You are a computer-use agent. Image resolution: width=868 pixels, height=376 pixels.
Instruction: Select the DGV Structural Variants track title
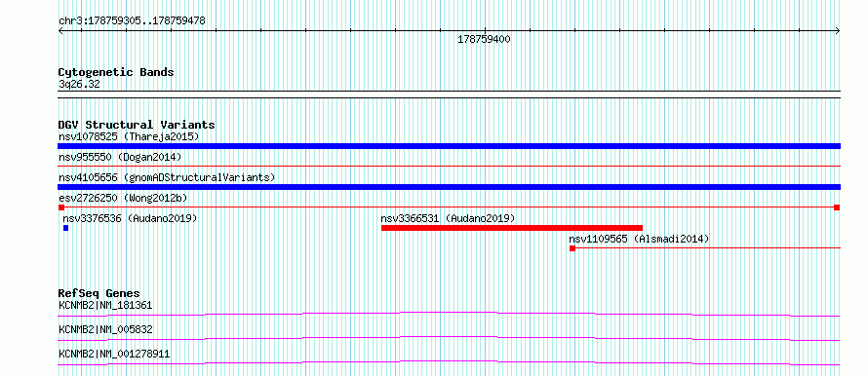click(137, 125)
